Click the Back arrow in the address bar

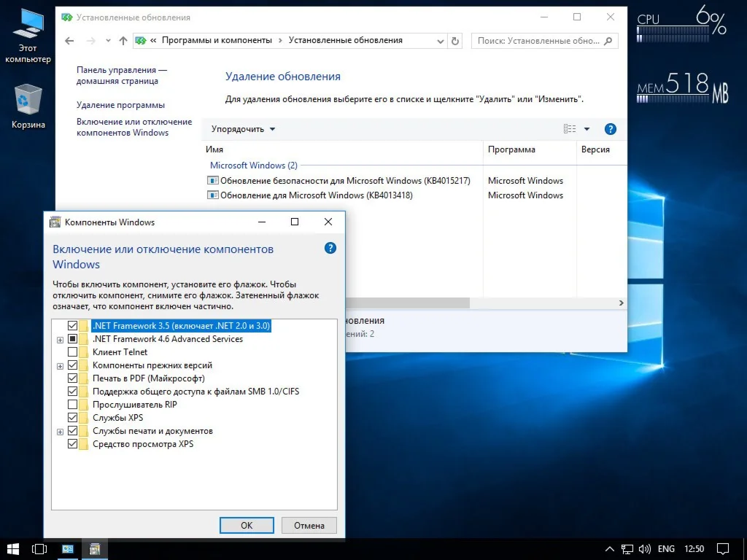(x=69, y=41)
